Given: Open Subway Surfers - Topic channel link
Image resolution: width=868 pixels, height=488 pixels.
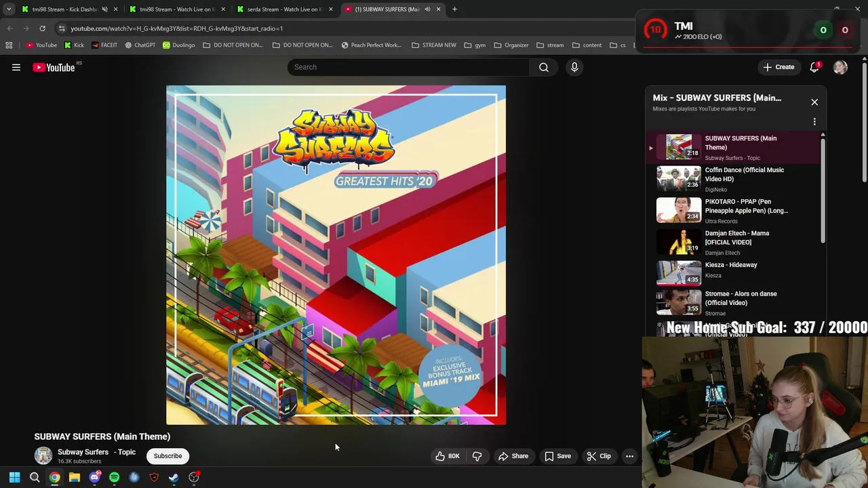Looking at the screenshot, I should pos(96,452).
